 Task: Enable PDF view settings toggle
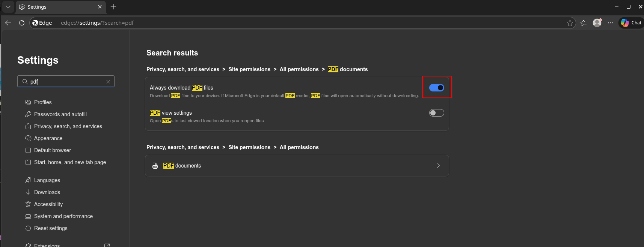coord(436,113)
